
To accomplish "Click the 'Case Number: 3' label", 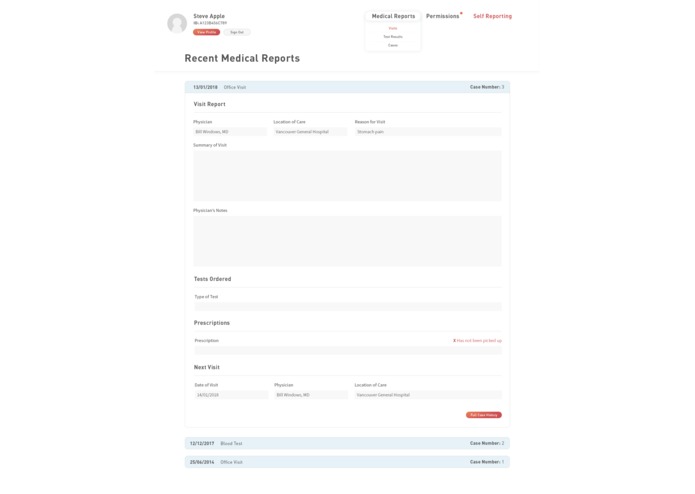I will [x=487, y=87].
